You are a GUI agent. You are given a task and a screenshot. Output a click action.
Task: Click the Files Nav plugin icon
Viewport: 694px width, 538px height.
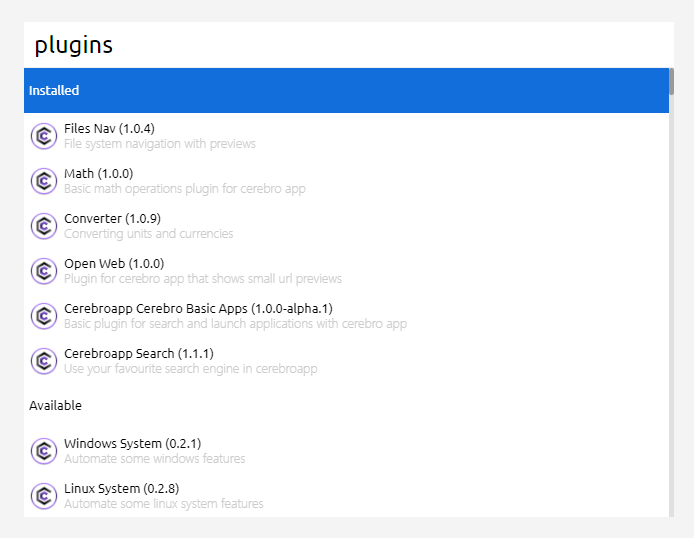click(44, 136)
